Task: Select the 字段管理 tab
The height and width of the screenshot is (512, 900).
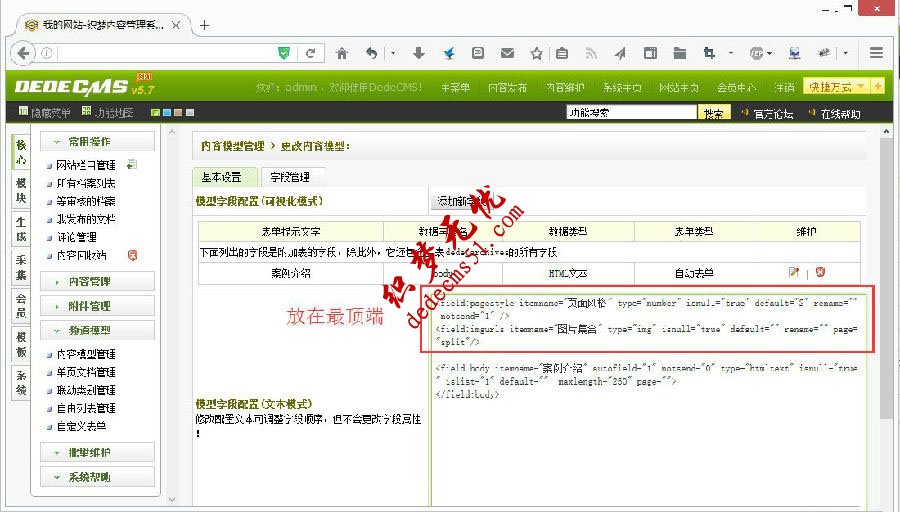Action: pyautogui.click(x=291, y=177)
